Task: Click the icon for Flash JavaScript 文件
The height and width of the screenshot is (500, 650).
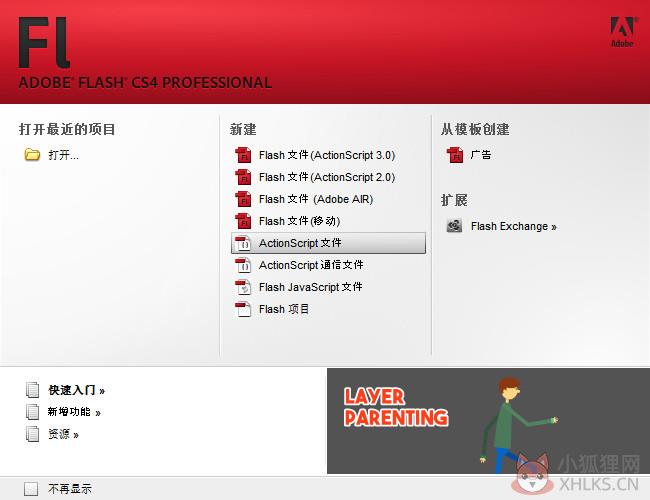Action: 243,287
